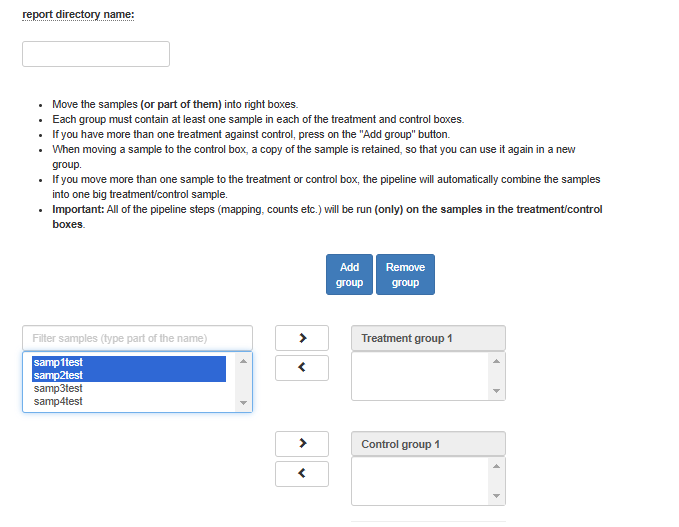Viewport: 679px width, 527px height.
Task: Click down arrow of samples list scrollbar
Action: [x=243, y=403]
